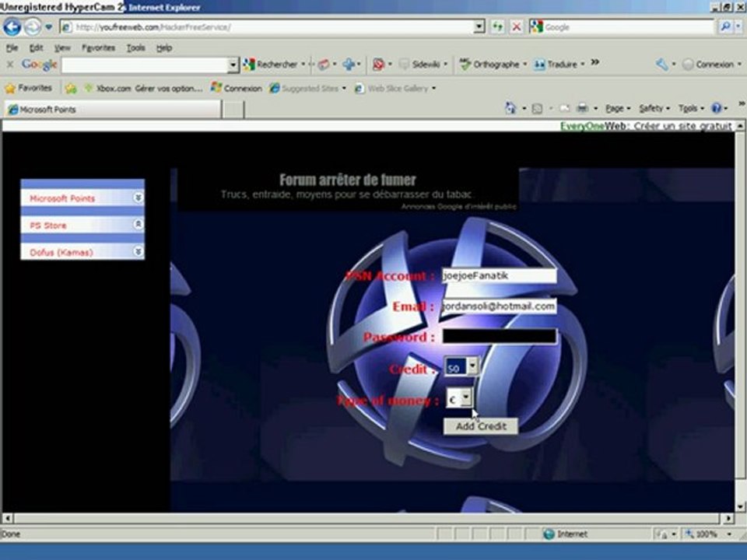Click the Sidewiki button
The height and width of the screenshot is (560, 747).
click(x=419, y=65)
